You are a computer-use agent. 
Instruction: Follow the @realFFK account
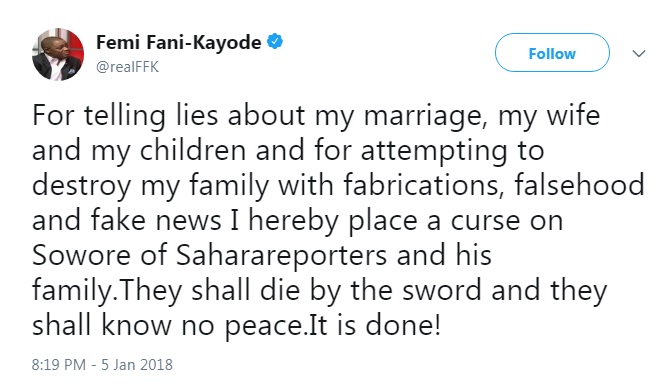click(552, 53)
